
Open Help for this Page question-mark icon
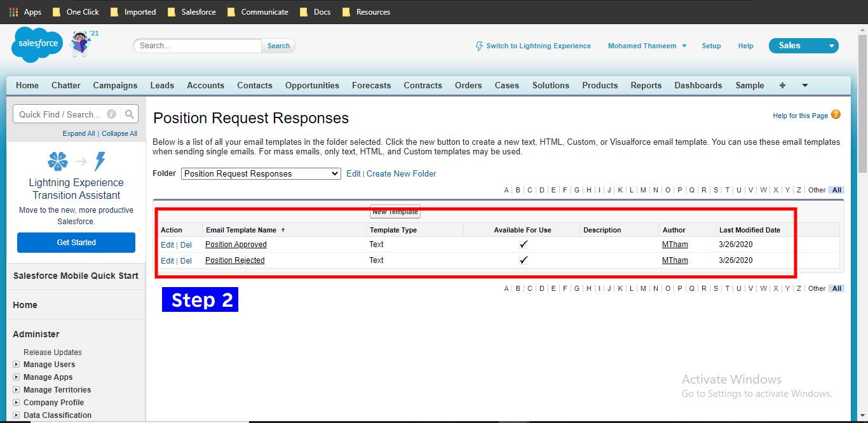[836, 116]
